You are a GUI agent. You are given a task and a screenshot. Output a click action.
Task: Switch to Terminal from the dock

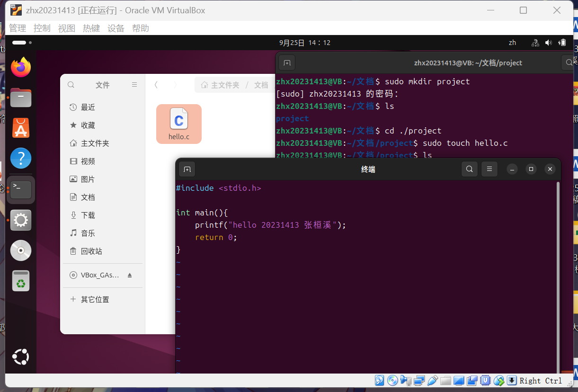coord(21,190)
